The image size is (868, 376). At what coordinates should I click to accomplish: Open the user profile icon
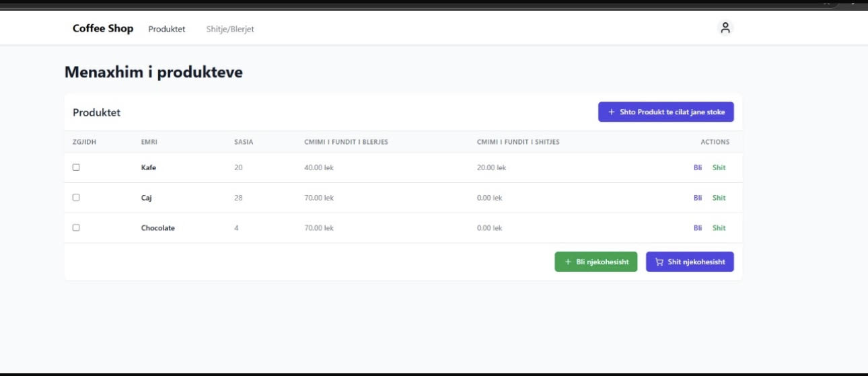(725, 28)
